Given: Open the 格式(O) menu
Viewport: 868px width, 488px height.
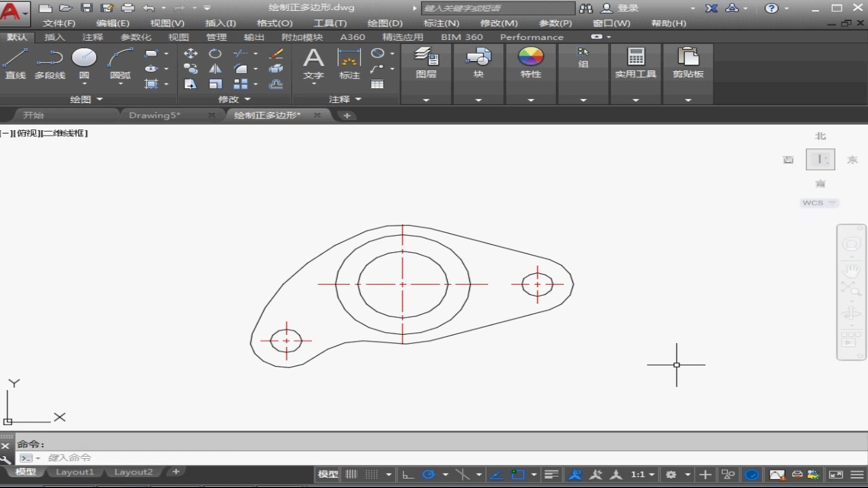Looking at the screenshot, I should (x=275, y=23).
